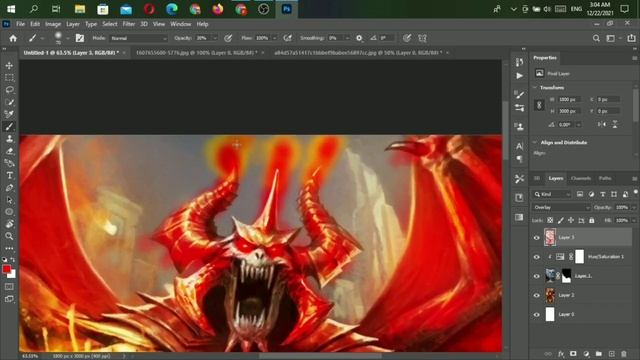Select the Zoom tool
The width and height of the screenshot is (640, 360).
pyautogui.click(x=9, y=236)
